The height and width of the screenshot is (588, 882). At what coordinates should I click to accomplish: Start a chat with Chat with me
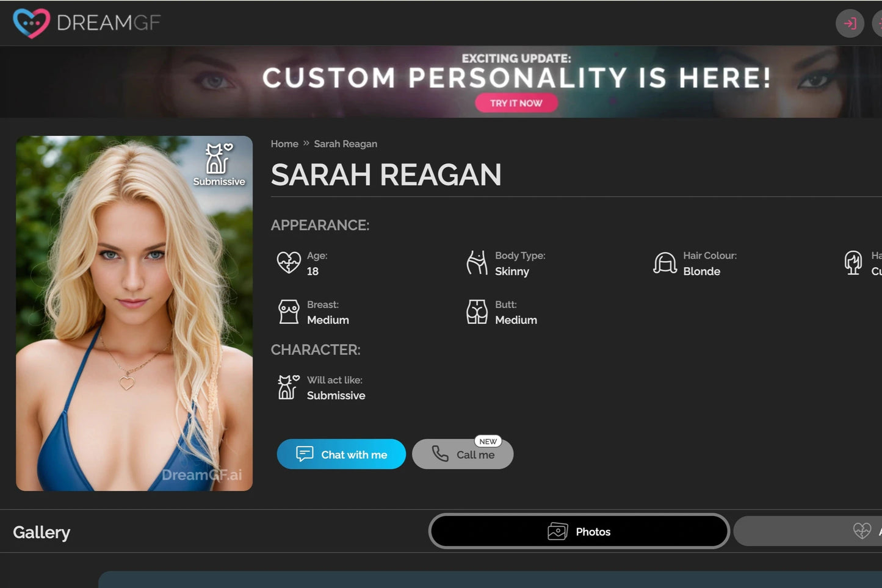tap(341, 454)
